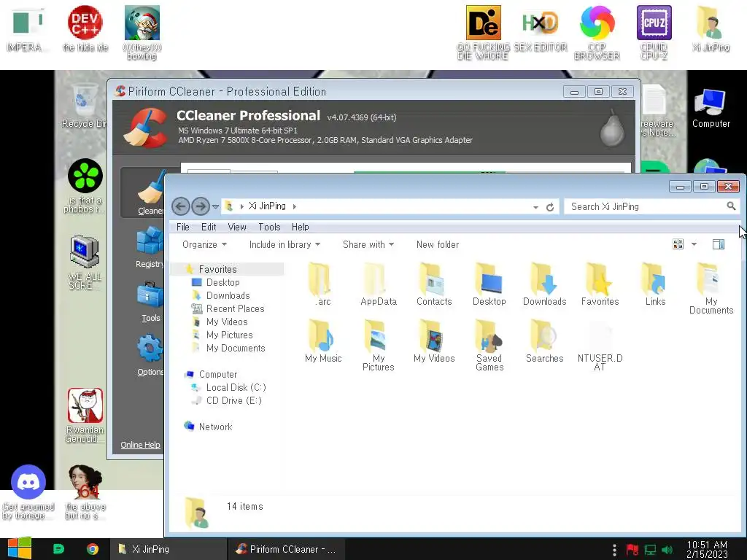The width and height of the screenshot is (747, 560).
Task: Select the Computer desktop icon
Action: click(711, 108)
